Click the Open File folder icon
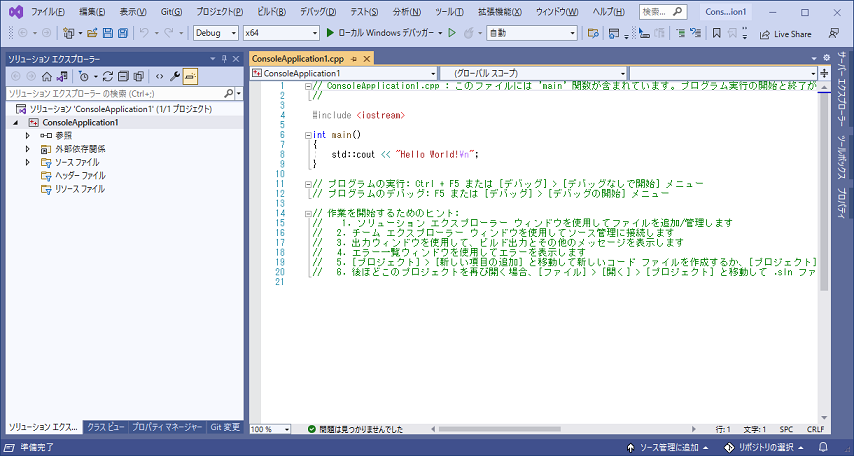The height and width of the screenshot is (456, 854). (92, 33)
